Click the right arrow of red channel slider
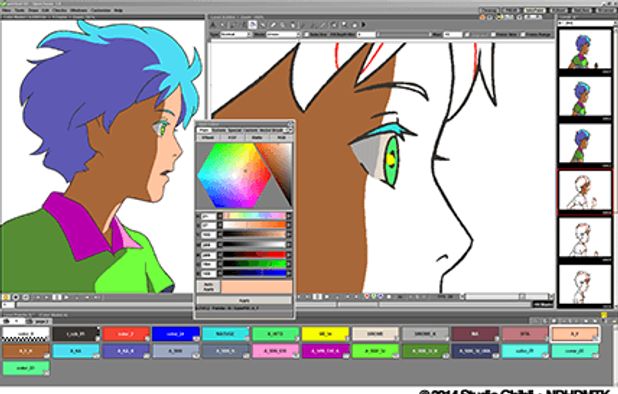Viewport: 618px width, 394px height. [289, 255]
